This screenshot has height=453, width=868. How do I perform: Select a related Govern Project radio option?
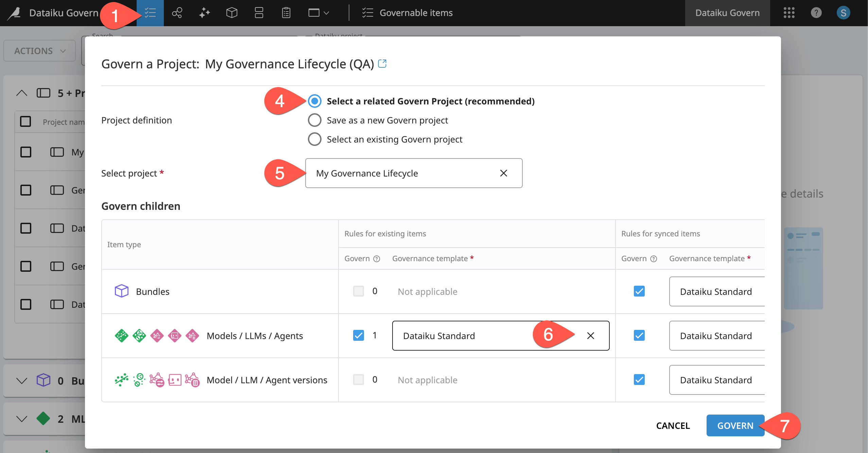(x=314, y=101)
